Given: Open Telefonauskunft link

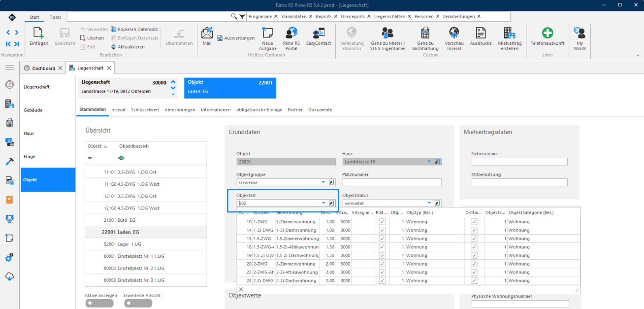Looking at the screenshot, I should [547, 33].
